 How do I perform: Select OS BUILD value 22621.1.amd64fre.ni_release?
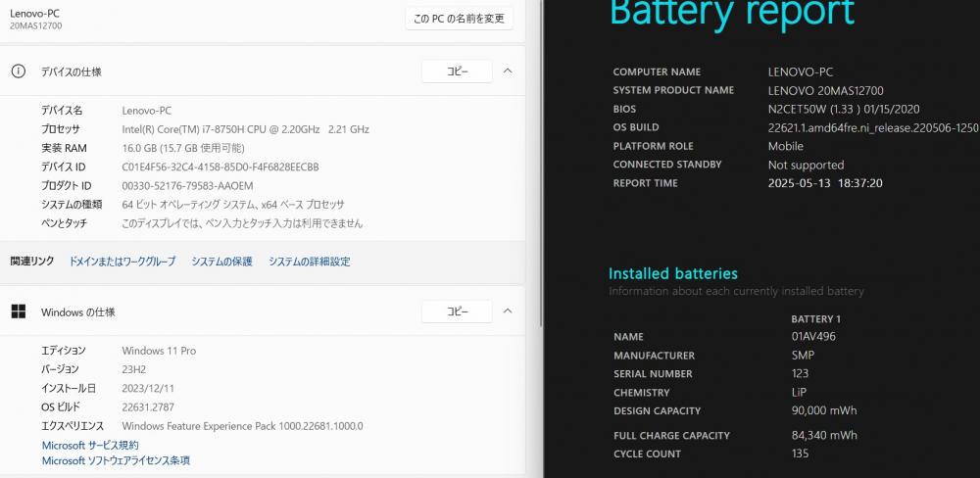tap(873, 127)
